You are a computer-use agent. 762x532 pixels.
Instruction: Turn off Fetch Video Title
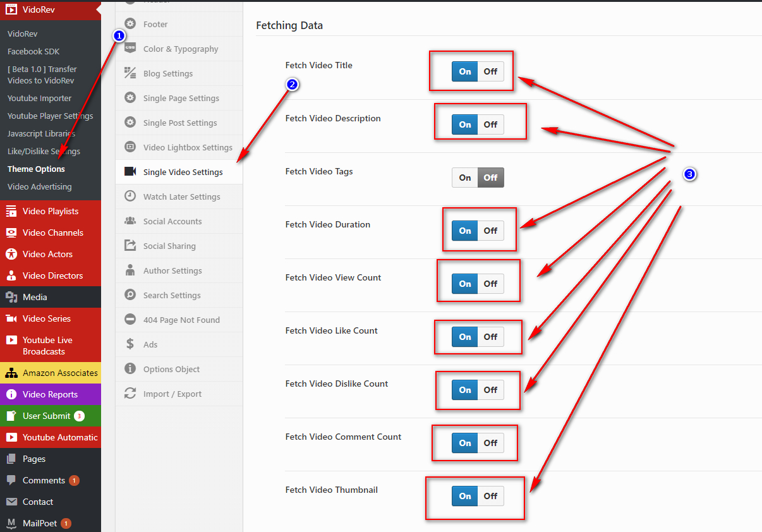[490, 71]
